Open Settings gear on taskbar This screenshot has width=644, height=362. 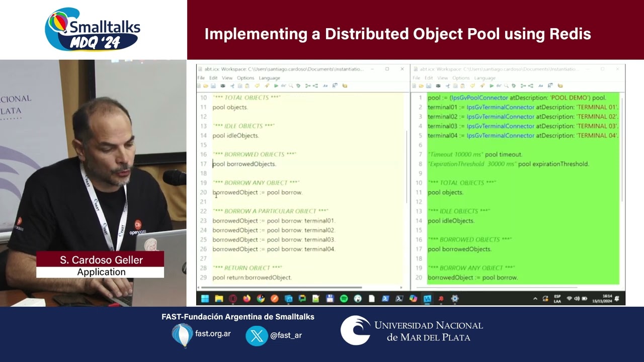coord(455,299)
